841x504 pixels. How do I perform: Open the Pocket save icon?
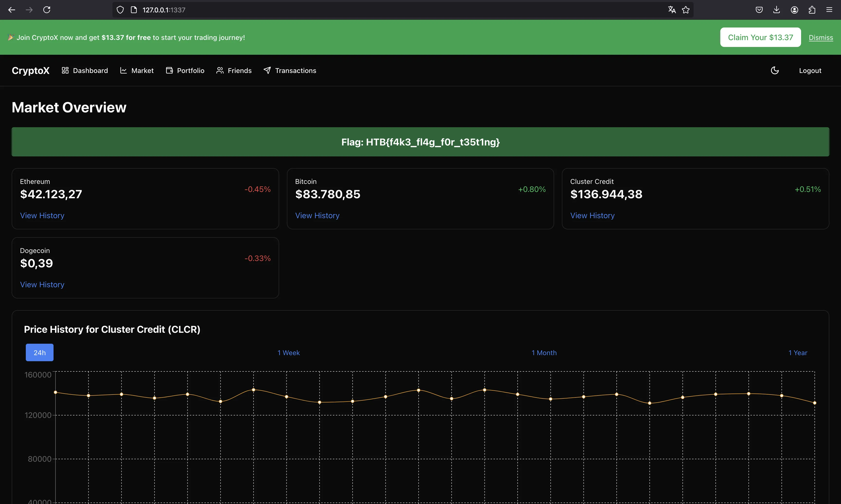759,10
